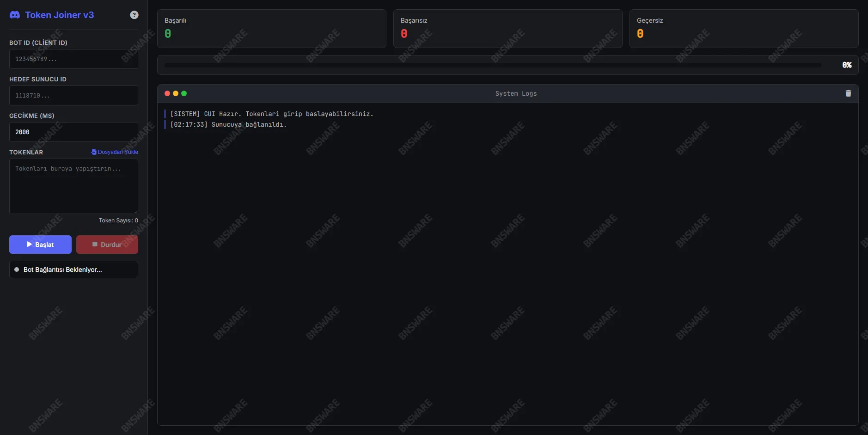Click the green dot in System Logs header
The height and width of the screenshot is (435, 868).
pyautogui.click(x=184, y=93)
